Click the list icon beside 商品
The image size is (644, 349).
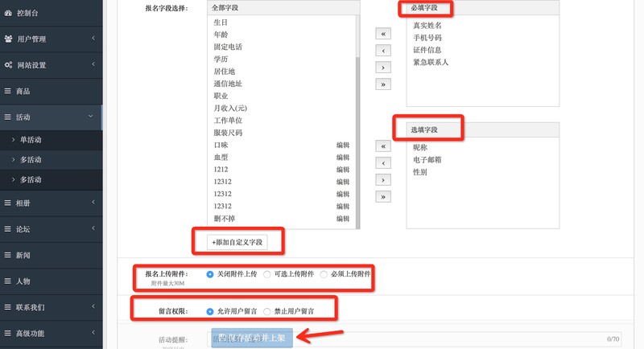point(8,91)
